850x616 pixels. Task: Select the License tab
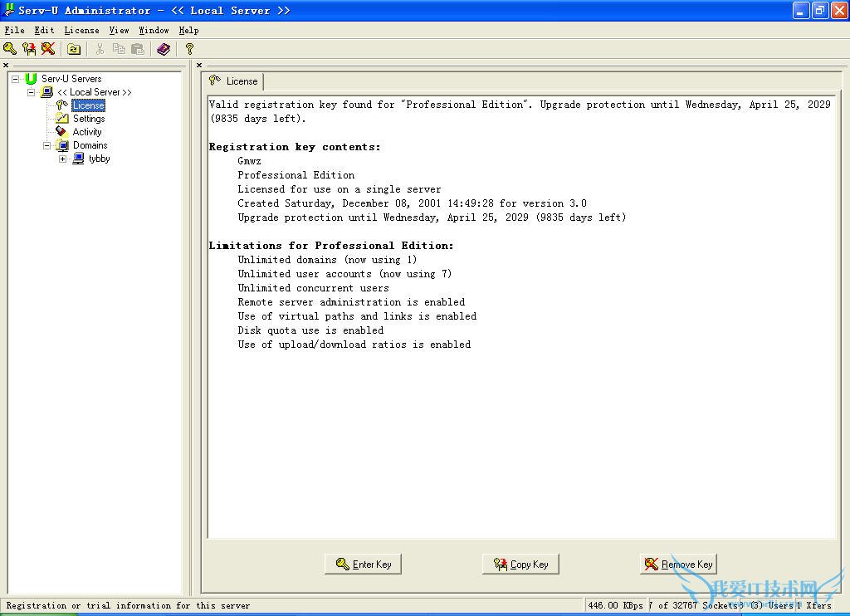(233, 81)
